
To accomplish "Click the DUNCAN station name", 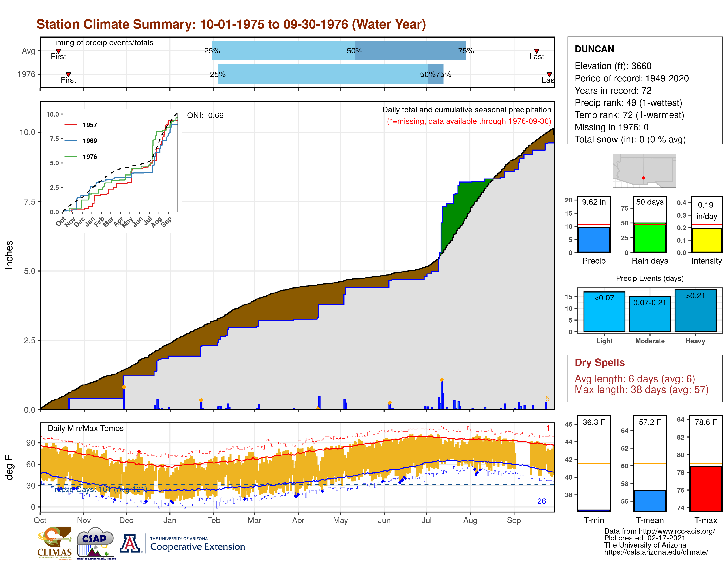I will [594, 49].
